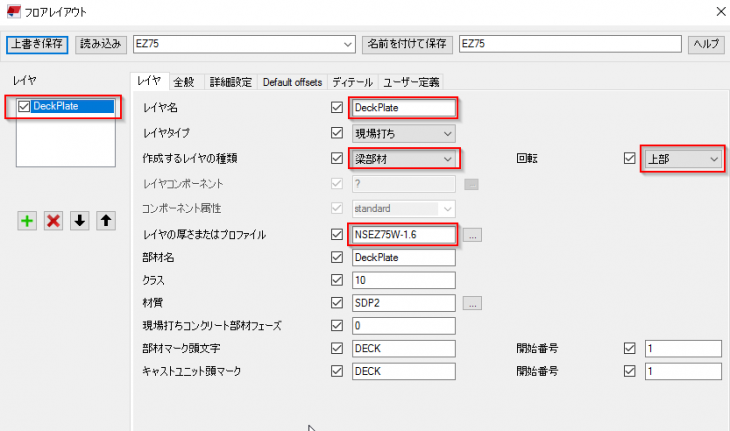Click the 上書き保存 button
This screenshot has height=431, width=730.
tap(37, 44)
